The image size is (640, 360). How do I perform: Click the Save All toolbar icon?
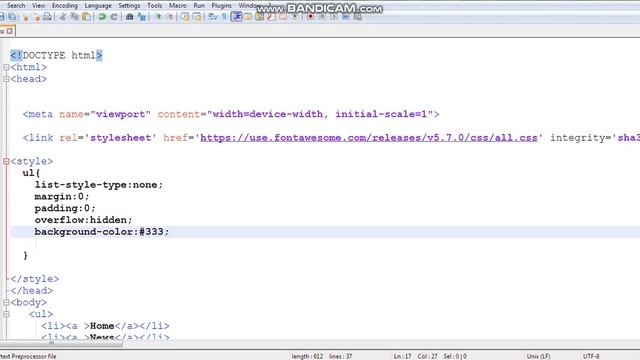pos(12,17)
